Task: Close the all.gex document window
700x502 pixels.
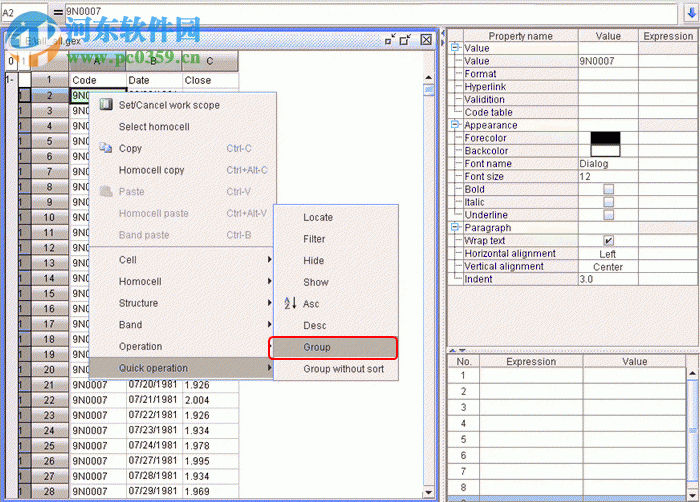Action: tap(426, 40)
